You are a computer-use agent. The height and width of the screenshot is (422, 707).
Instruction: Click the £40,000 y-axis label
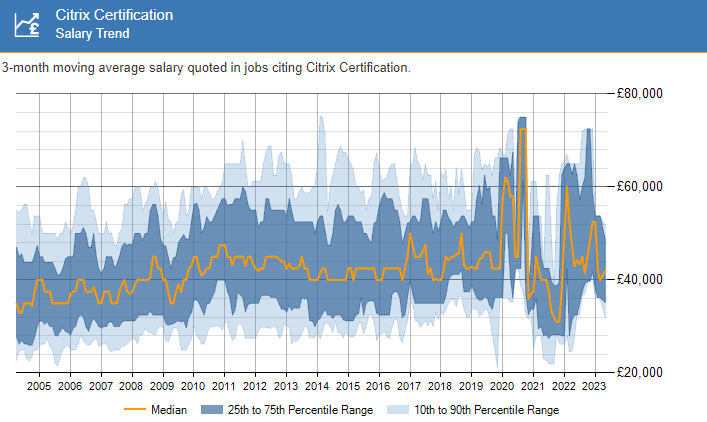coord(638,279)
